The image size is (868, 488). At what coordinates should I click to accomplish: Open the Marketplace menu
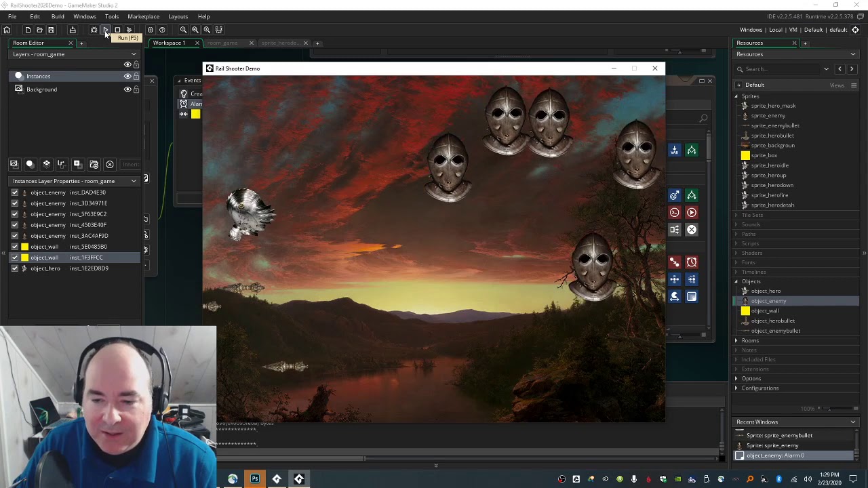(144, 16)
